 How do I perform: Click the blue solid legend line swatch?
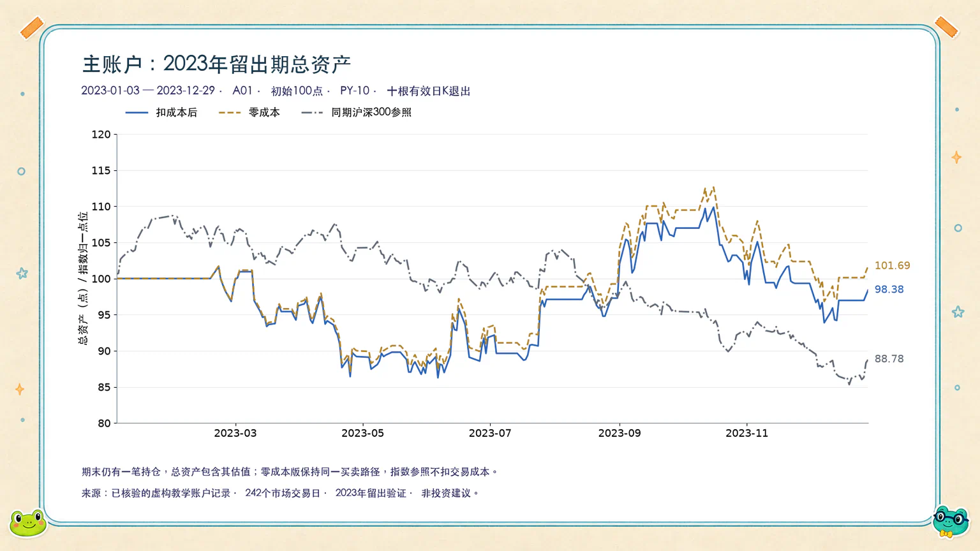point(137,112)
